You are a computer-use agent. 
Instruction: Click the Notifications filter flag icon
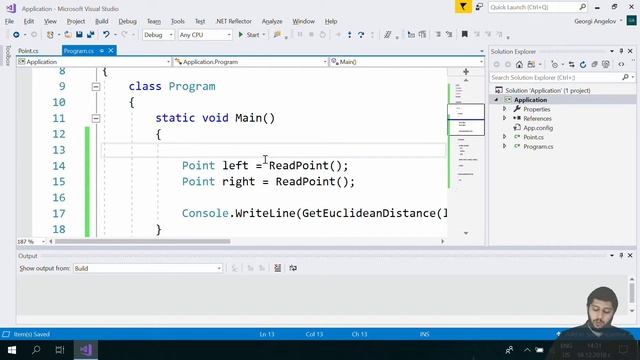[x=463, y=7]
